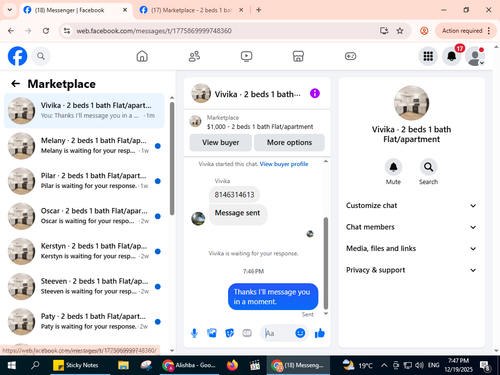The height and width of the screenshot is (375, 500).
Task: Expand Media, files and links section
Action: click(411, 249)
